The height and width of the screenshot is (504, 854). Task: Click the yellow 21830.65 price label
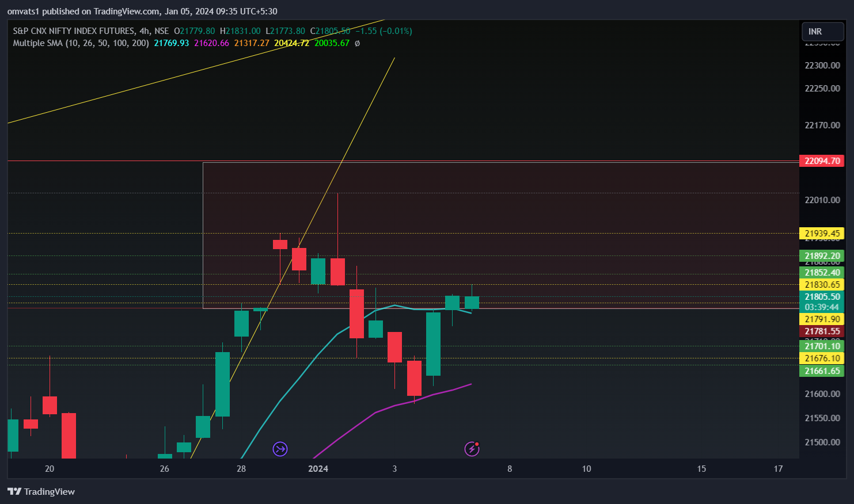tap(822, 285)
